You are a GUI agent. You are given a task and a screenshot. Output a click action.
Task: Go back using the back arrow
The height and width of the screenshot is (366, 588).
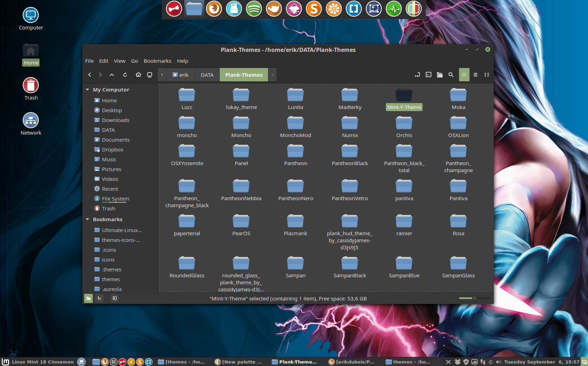pyautogui.click(x=90, y=75)
